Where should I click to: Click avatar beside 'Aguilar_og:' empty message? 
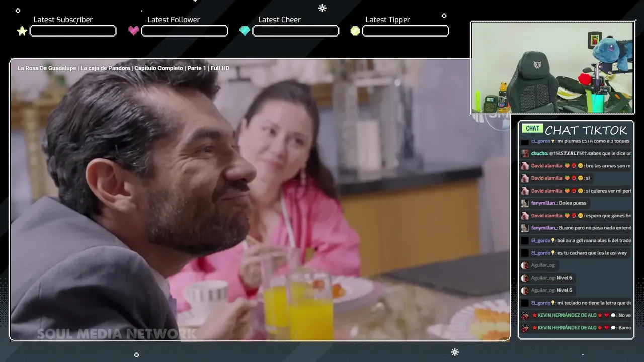point(525,265)
